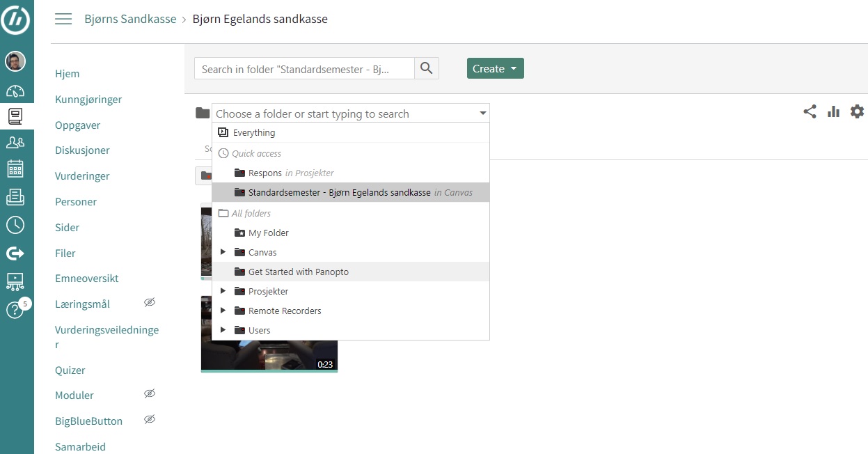Open the Calendar icon in the global sidebar
Image resolution: width=868 pixels, height=454 pixels.
tap(15, 169)
